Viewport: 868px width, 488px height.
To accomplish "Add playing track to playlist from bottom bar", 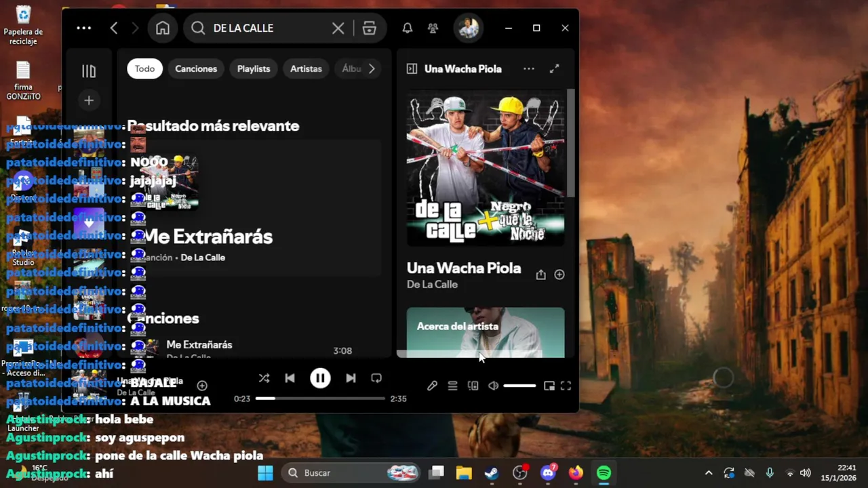I will (x=202, y=386).
